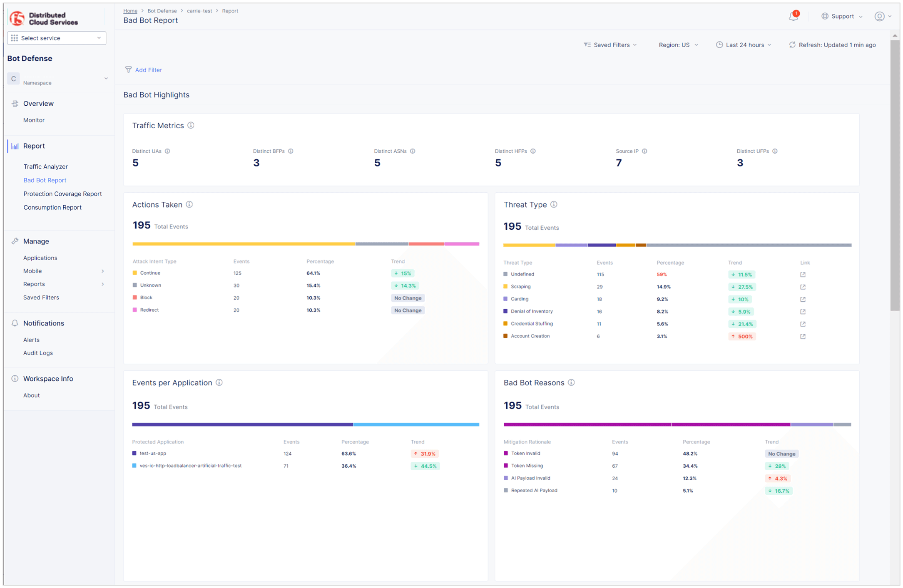Go to Traffic Analyzer report
The image size is (903, 588).
(x=45, y=166)
